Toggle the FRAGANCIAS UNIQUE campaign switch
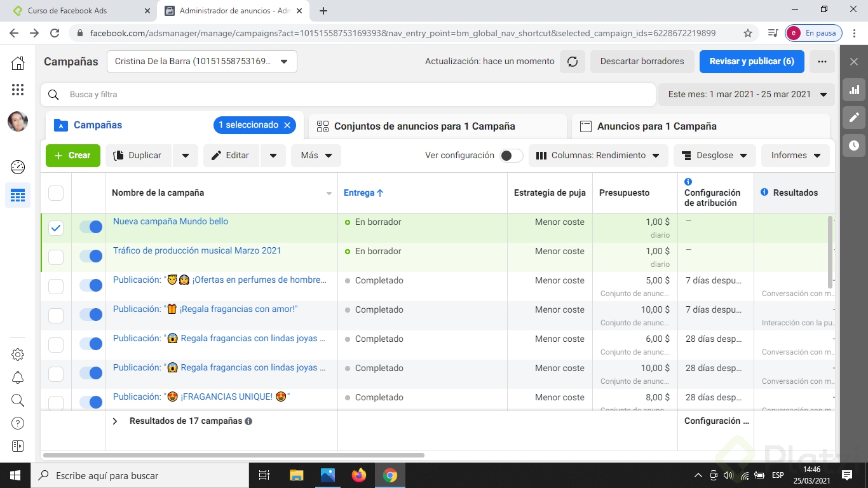The image size is (868, 488). (91, 402)
